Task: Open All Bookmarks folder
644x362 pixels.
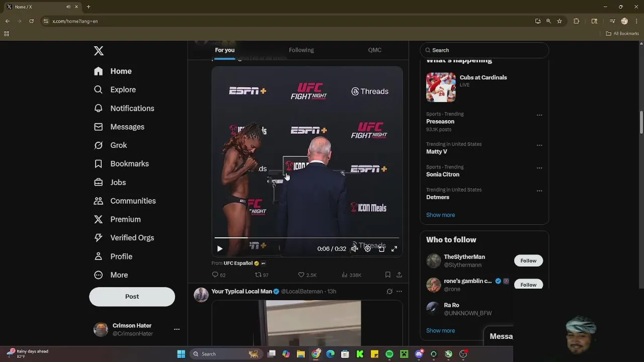Action: 622,34
